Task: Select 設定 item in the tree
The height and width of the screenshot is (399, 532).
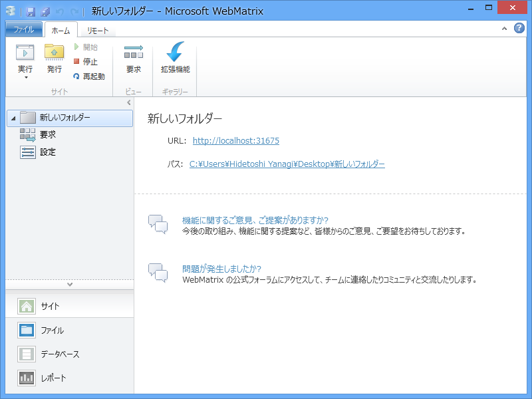Action: [38, 152]
